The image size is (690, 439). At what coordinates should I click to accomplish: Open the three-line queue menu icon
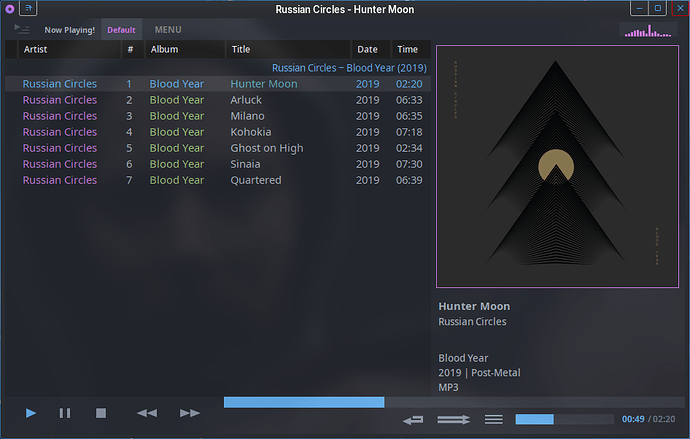point(494,420)
